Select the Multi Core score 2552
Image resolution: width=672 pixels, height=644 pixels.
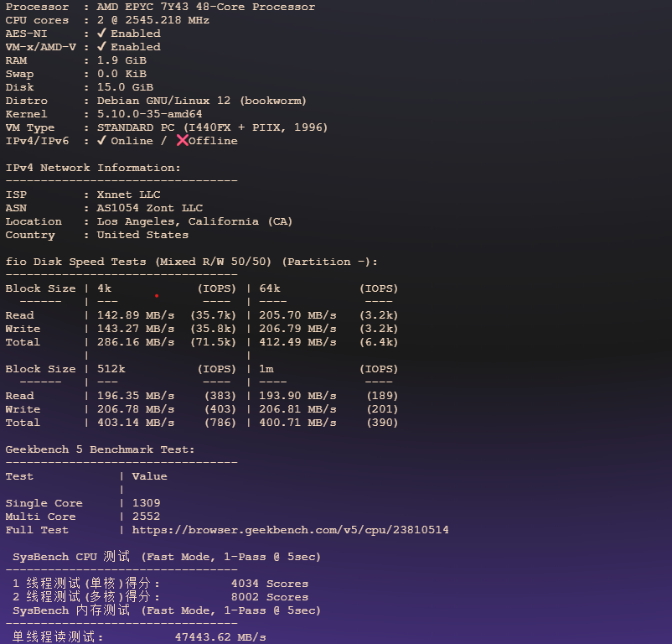(146, 517)
